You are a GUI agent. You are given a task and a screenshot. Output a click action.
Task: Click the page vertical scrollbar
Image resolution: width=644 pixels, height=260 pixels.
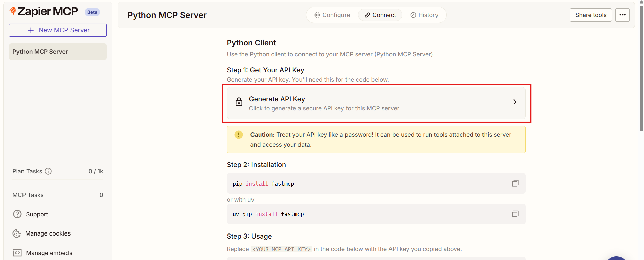pyautogui.click(x=641, y=67)
